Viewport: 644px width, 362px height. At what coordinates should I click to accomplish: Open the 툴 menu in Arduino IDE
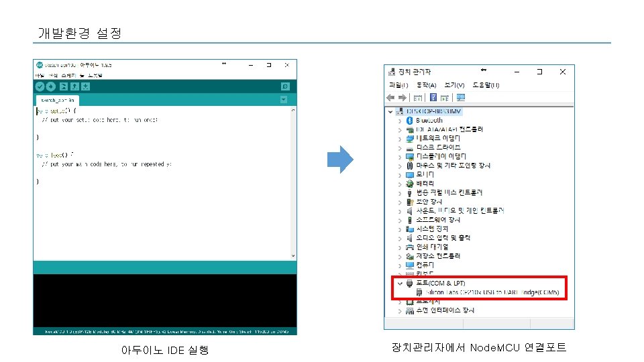tap(82, 76)
